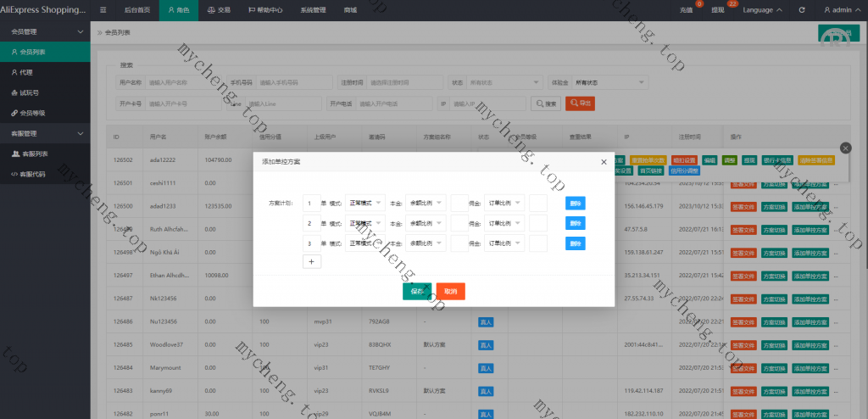Click the 搜索 magnifier search button

point(546,103)
